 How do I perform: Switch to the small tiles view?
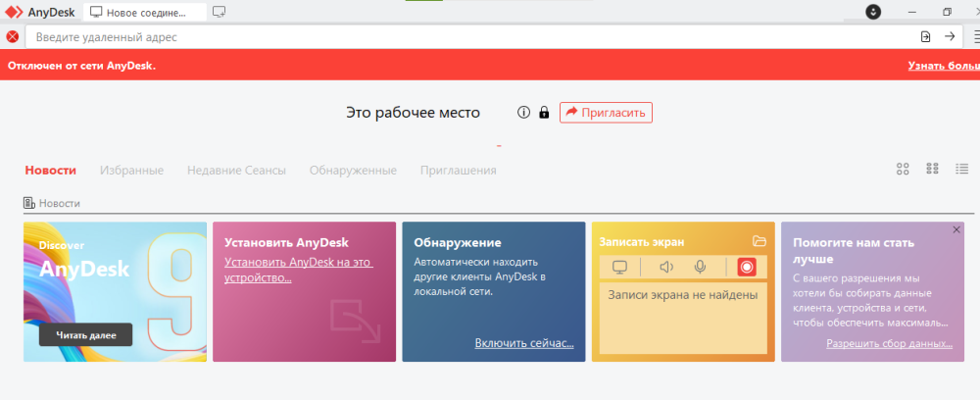pyautogui.click(x=933, y=169)
